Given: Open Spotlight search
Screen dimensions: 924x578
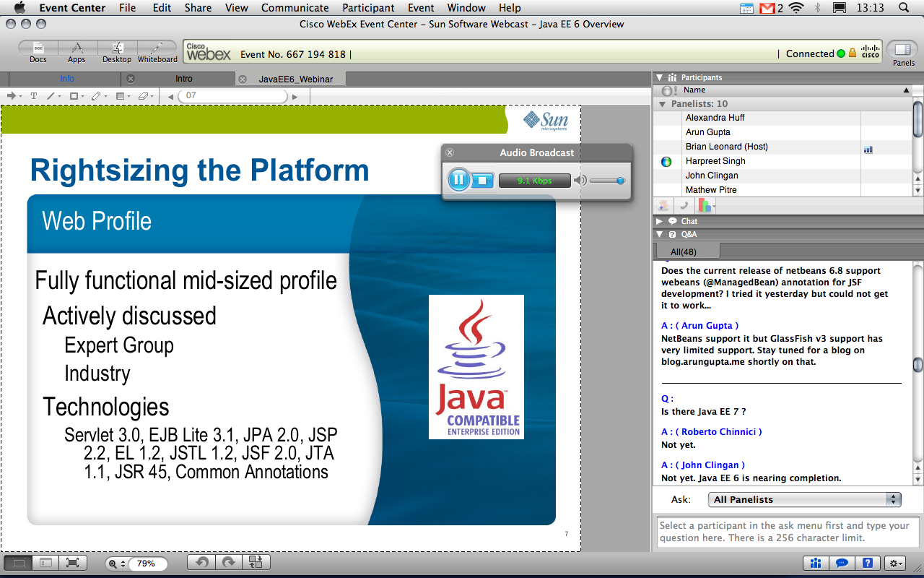Looking at the screenshot, I should point(904,8).
